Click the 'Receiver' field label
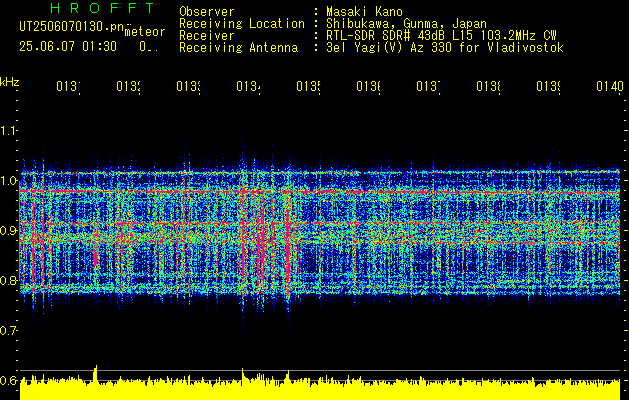This screenshot has width=629, height=400. [x=207, y=36]
